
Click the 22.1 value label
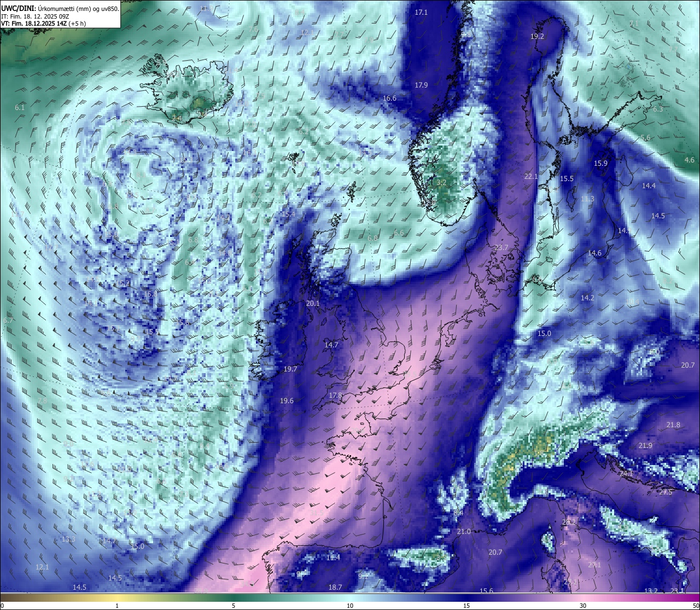coord(531,176)
